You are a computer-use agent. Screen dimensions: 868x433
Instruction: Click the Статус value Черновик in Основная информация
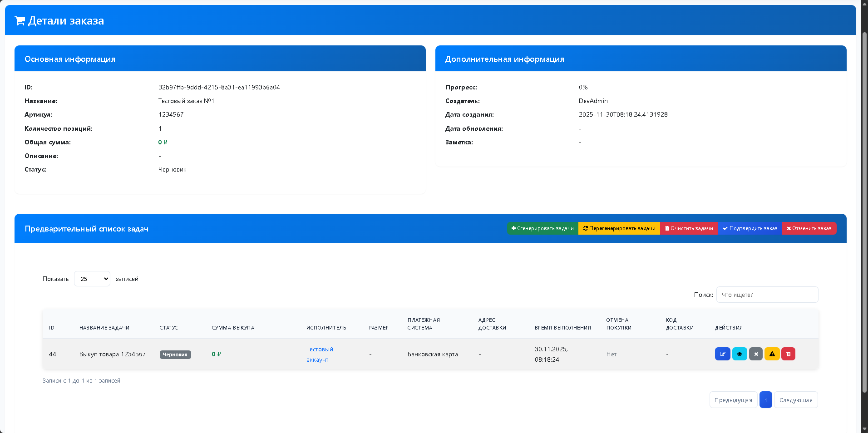click(x=172, y=169)
